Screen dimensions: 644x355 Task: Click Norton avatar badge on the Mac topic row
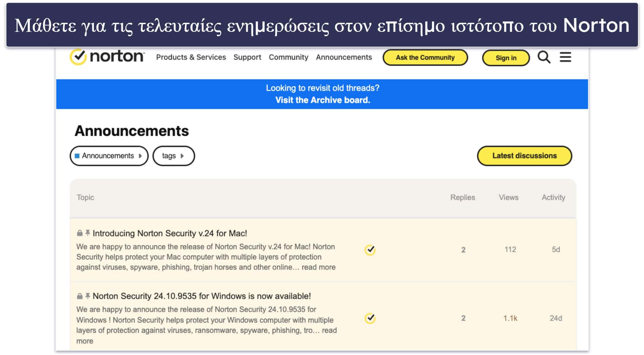click(x=370, y=250)
